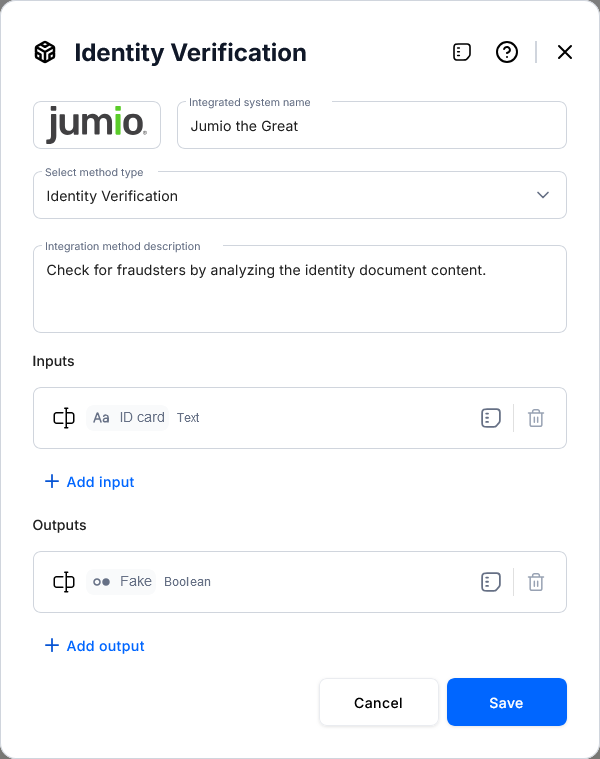Image resolution: width=600 pixels, height=759 pixels.
Task: Click the Add input link
Action: point(90,482)
